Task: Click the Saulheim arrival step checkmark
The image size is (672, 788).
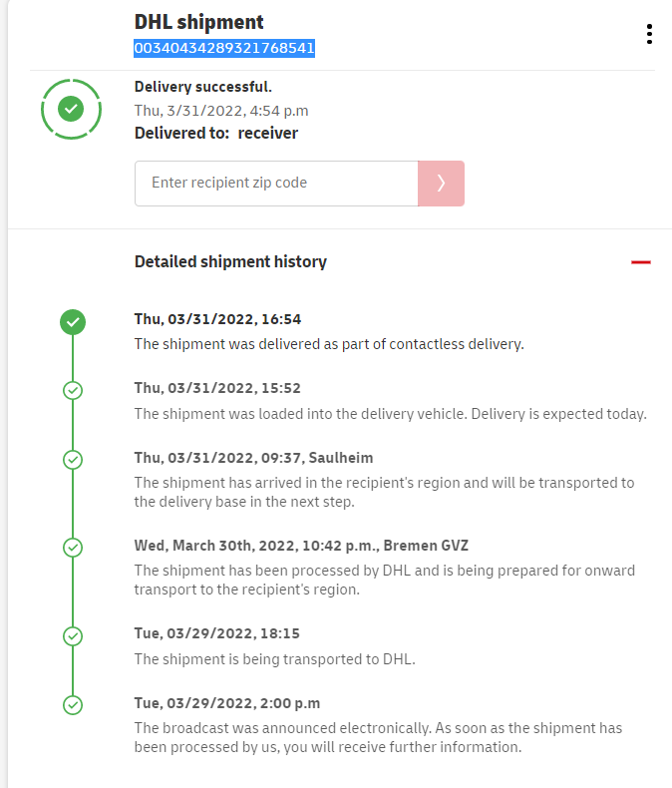Action: click(x=73, y=460)
